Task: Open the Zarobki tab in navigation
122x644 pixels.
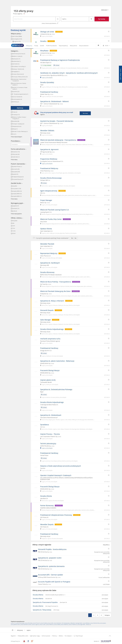Action: (x=42, y=46)
